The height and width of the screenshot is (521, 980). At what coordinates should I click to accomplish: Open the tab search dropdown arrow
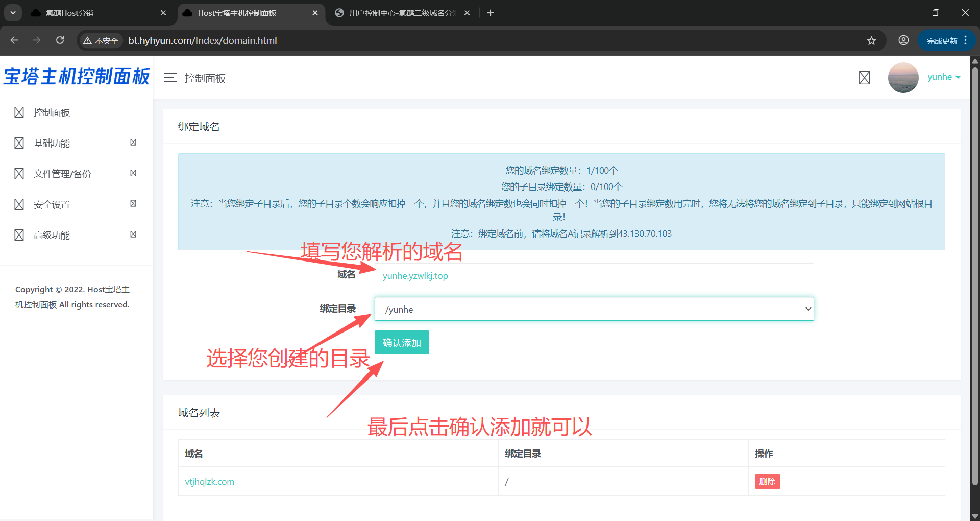13,13
